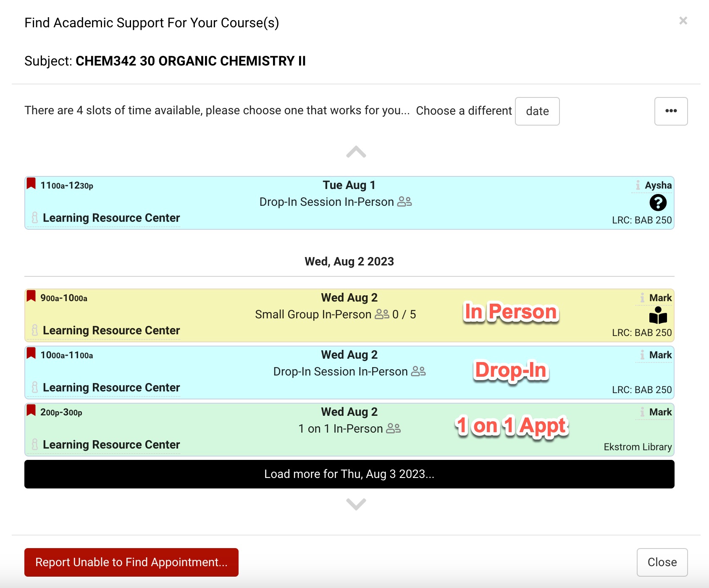The height and width of the screenshot is (588, 709).
Task: Close the academic support dialog with X
Action: click(683, 21)
